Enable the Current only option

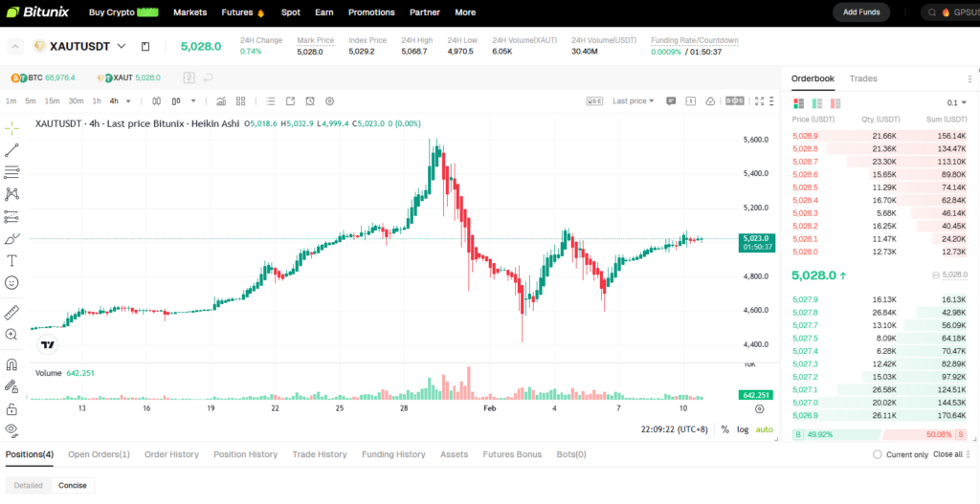[877, 454]
